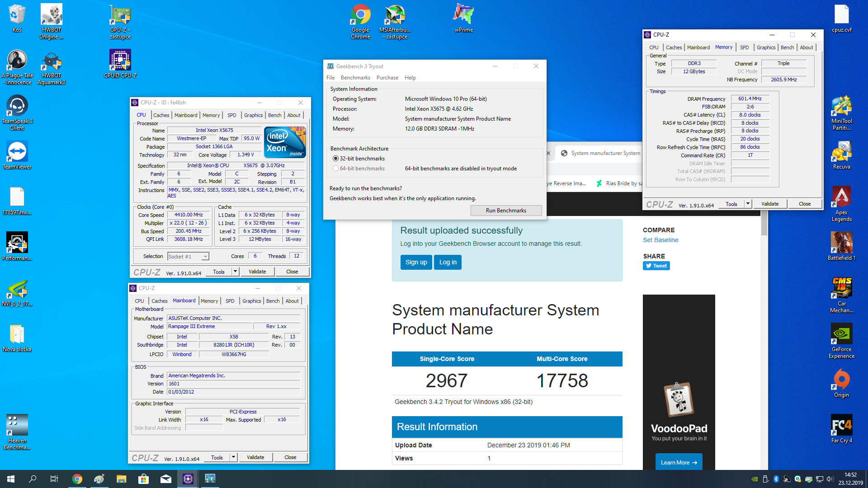Open cpuz.cvf file on desktop

[841, 18]
